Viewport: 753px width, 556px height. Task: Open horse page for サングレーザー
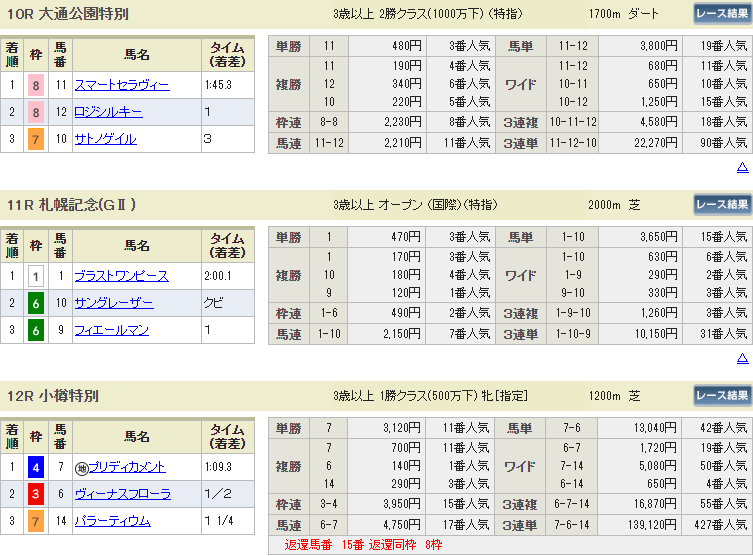(114, 303)
